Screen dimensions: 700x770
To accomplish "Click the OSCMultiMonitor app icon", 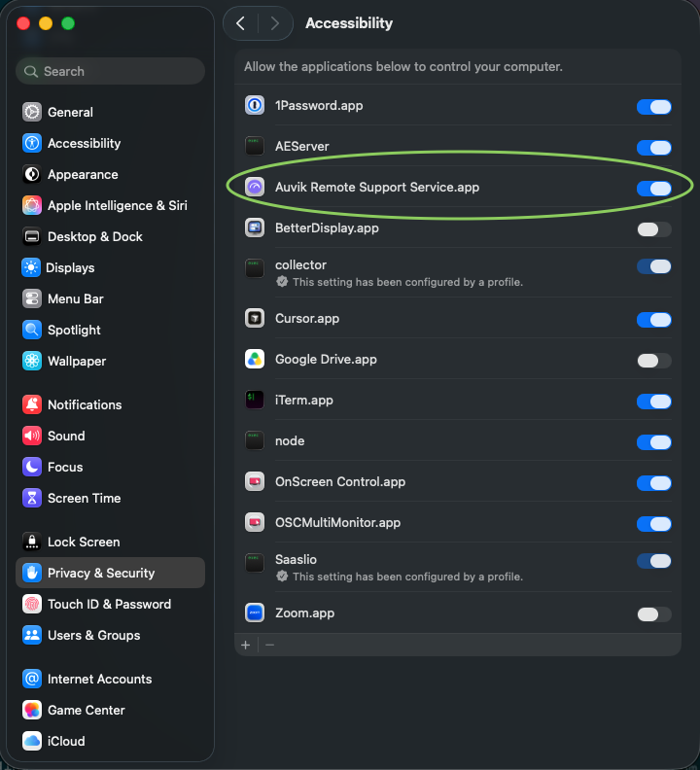I will click(255, 522).
